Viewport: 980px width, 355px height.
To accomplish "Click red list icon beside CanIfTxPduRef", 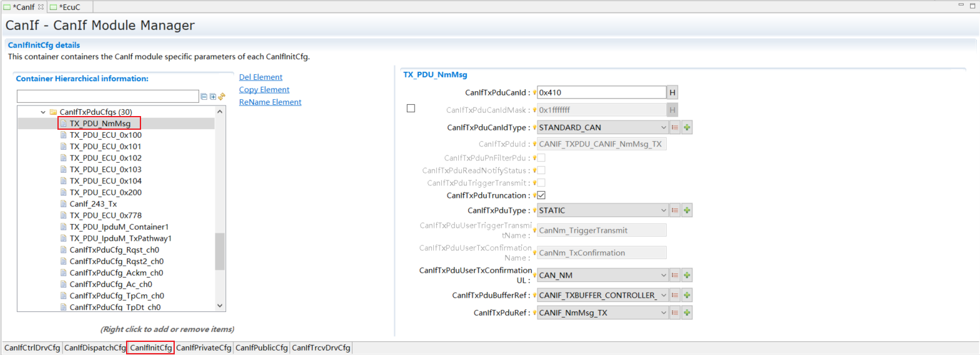I will pos(675,313).
